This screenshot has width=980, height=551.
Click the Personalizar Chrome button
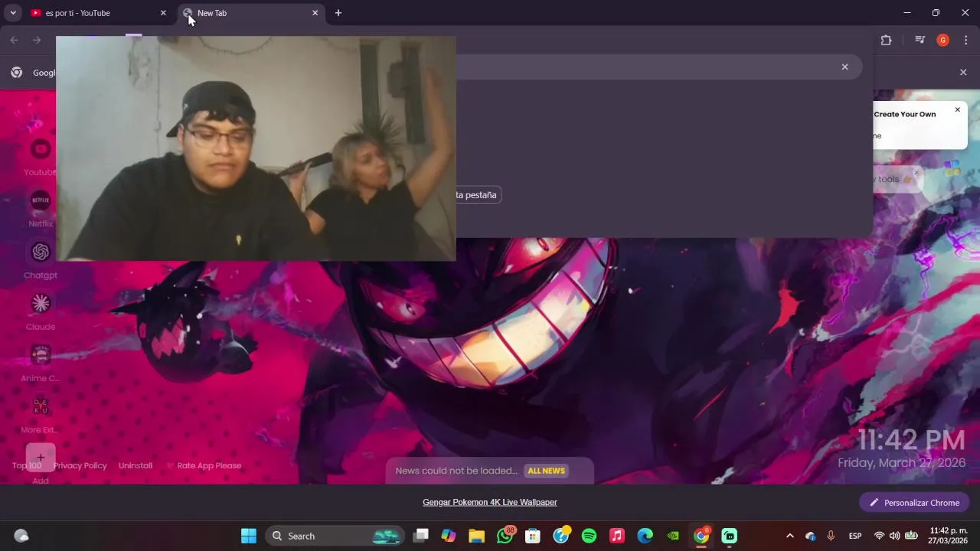pos(914,503)
